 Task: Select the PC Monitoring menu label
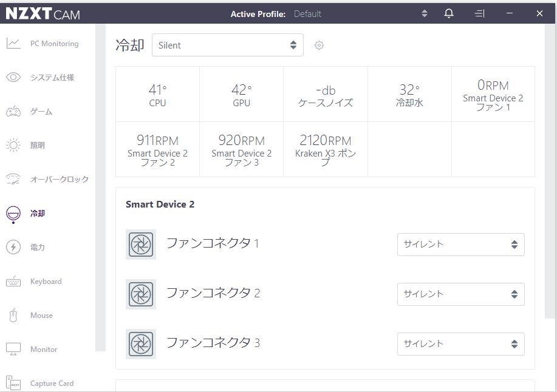(x=54, y=44)
